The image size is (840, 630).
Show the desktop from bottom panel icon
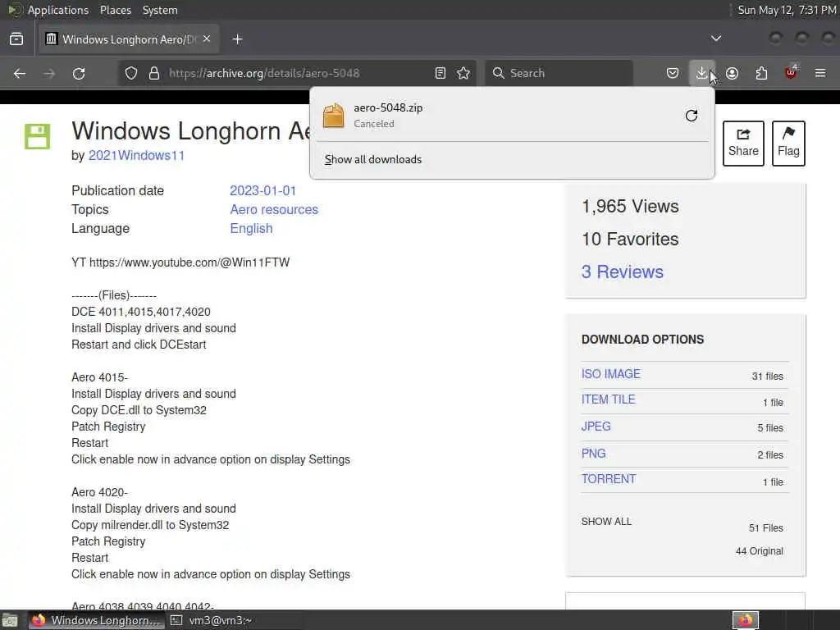(10, 620)
